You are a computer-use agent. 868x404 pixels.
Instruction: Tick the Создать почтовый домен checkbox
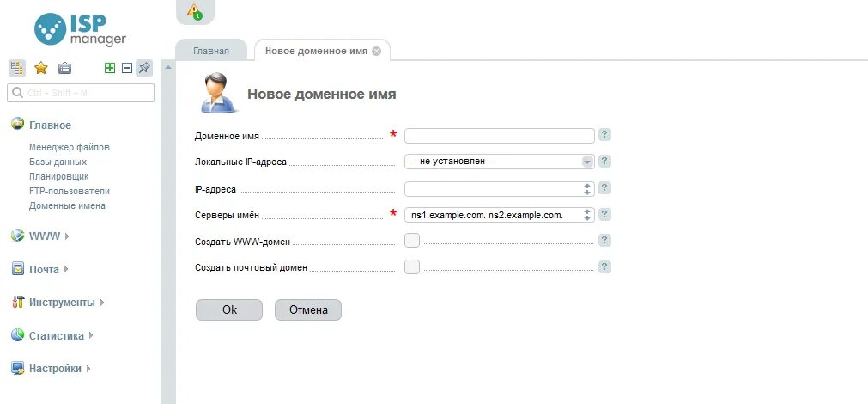coord(412,267)
